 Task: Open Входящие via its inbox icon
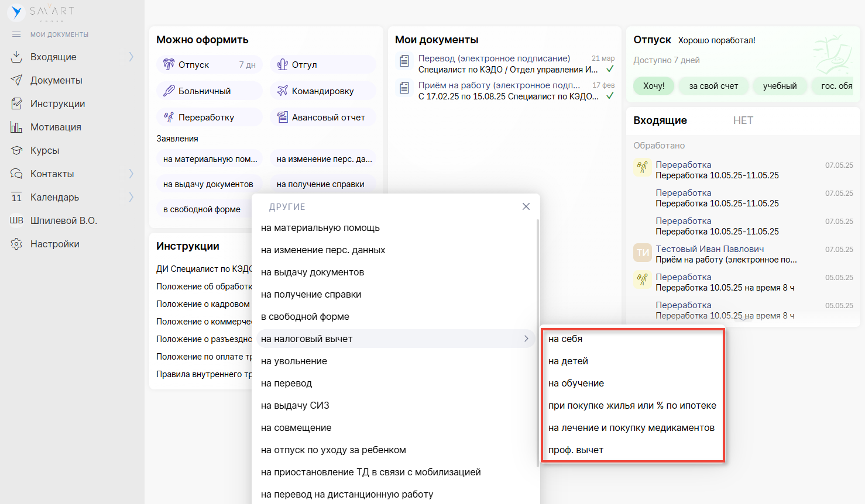[x=16, y=57]
